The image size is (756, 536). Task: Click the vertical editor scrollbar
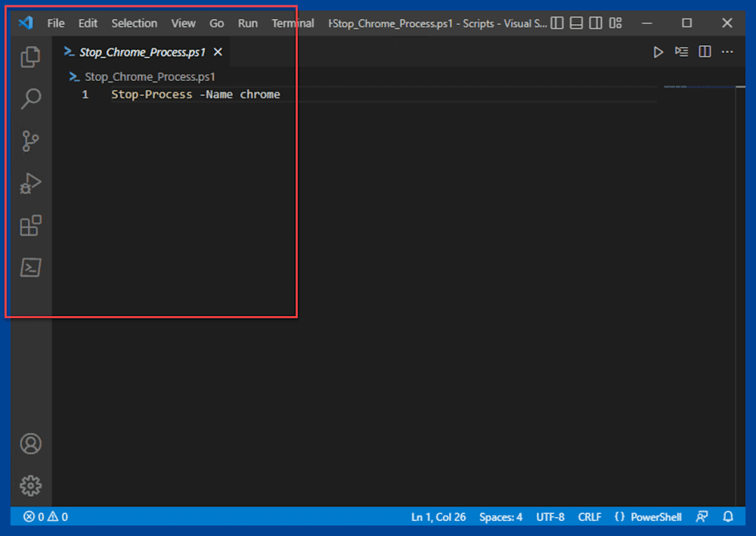click(x=741, y=294)
